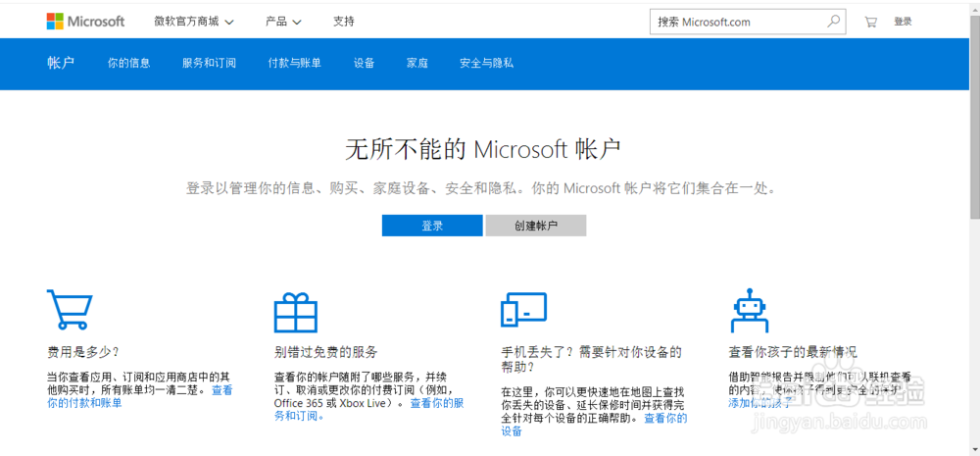
Task: Click the blue shopping cart illustration
Action: (70, 309)
